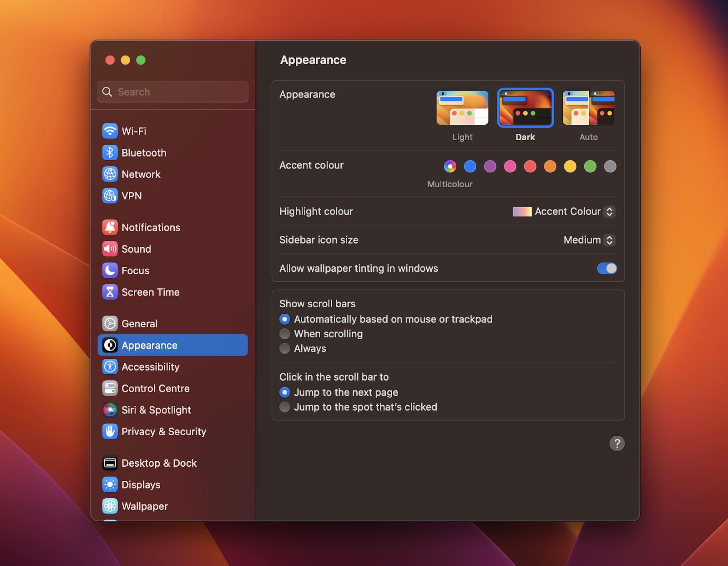Select the When scrolling radio option
The height and width of the screenshot is (566, 728).
(284, 334)
